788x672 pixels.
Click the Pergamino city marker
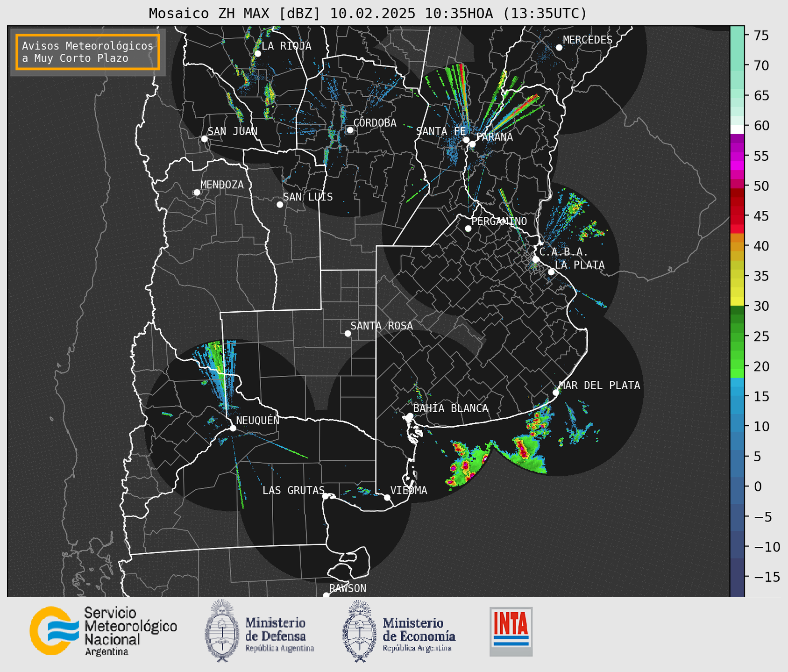[468, 229]
